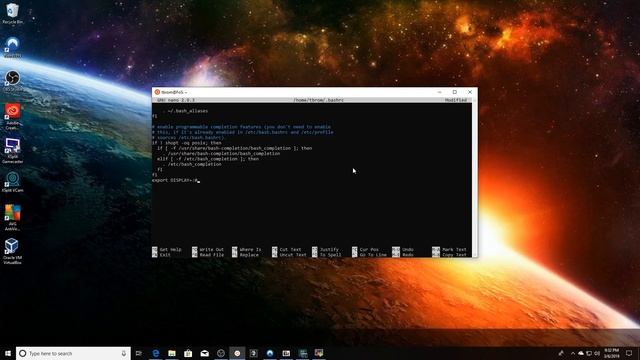Viewport: 640px width, 360px height.
Task: Open Oracle VM VirtualBox desktop shortcut
Action: pyautogui.click(x=12, y=251)
